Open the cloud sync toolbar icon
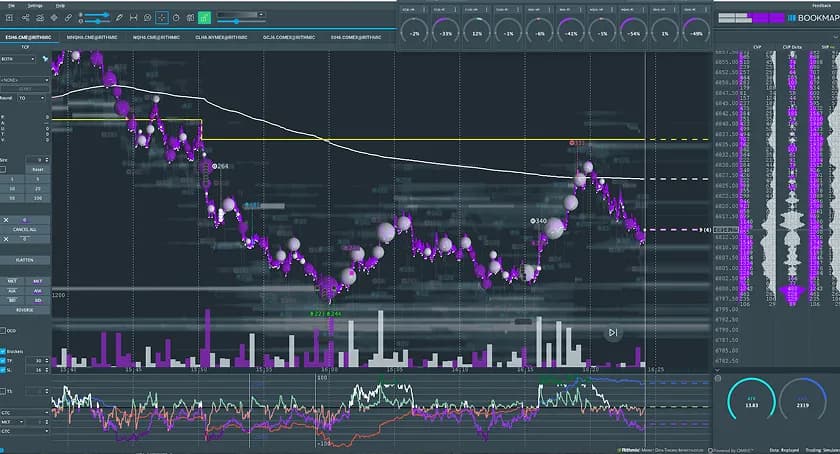 (40, 18)
